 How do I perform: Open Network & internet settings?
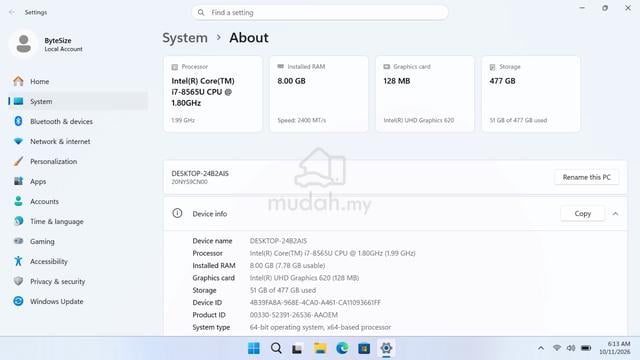pyautogui.click(x=78, y=141)
